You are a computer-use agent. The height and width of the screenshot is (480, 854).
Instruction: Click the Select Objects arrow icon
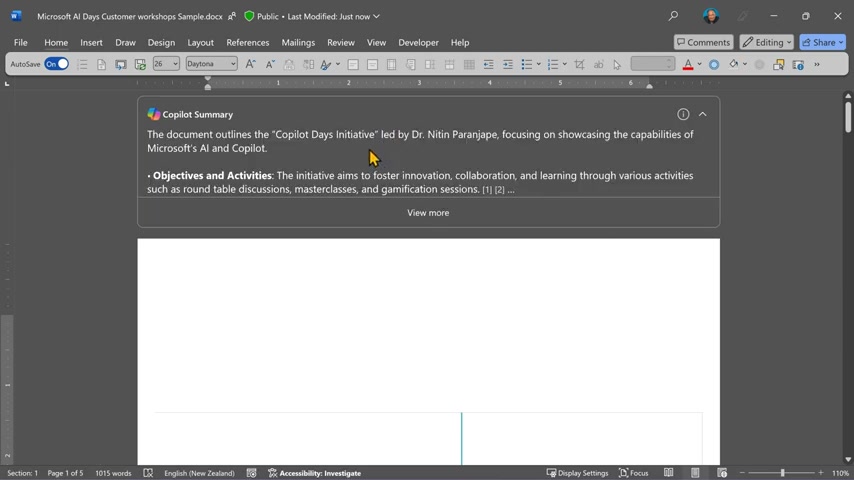[617, 64]
